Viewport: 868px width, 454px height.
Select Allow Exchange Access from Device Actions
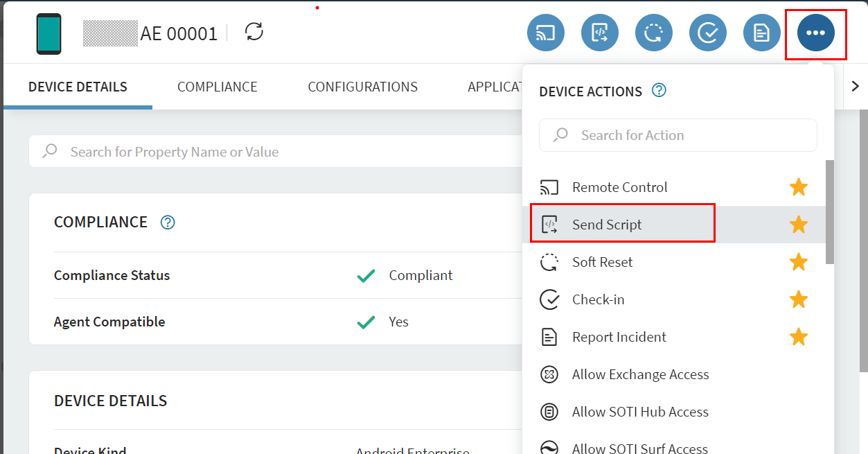click(640, 374)
